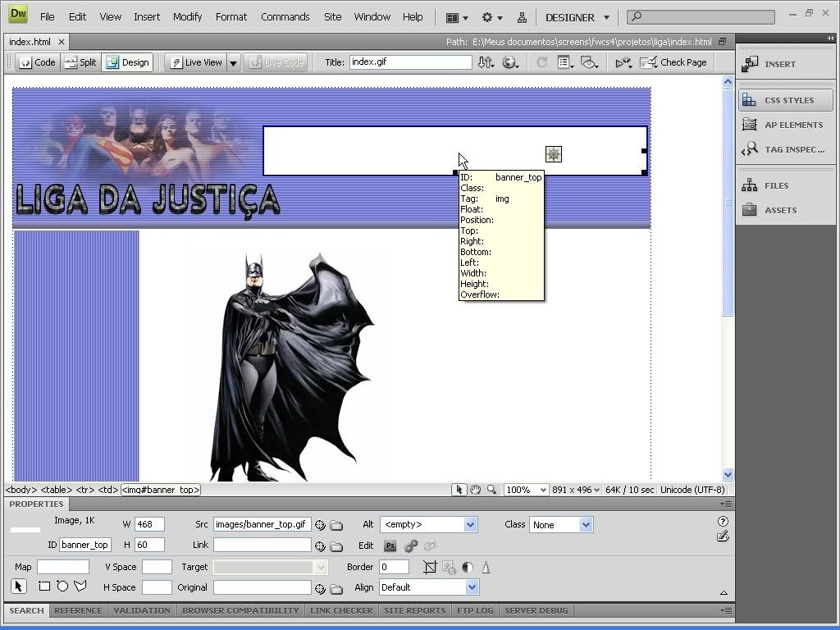The image size is (840, 630).
Task: Click the Refresh Design View icon
Action: pos(541,62)
